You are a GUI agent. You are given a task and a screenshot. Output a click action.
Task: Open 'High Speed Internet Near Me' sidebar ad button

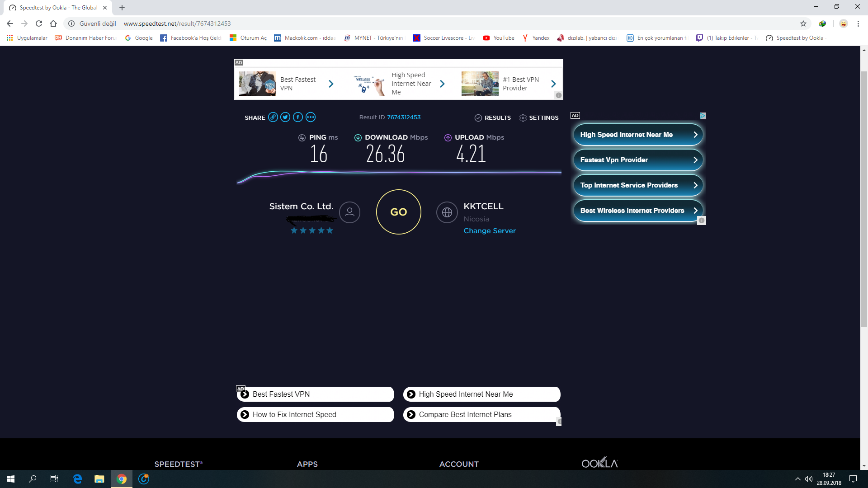[x=638, y=135]
